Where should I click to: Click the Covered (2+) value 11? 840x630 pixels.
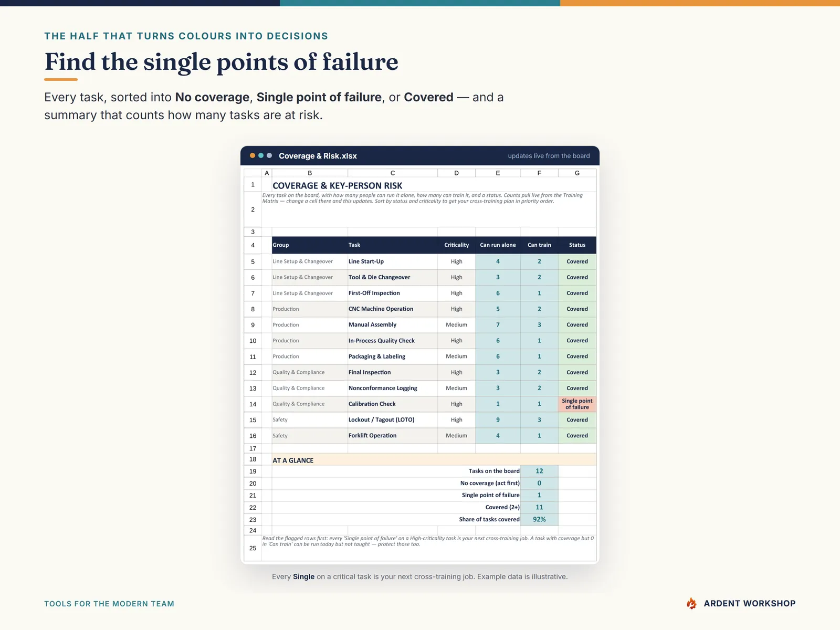(539, 507)
